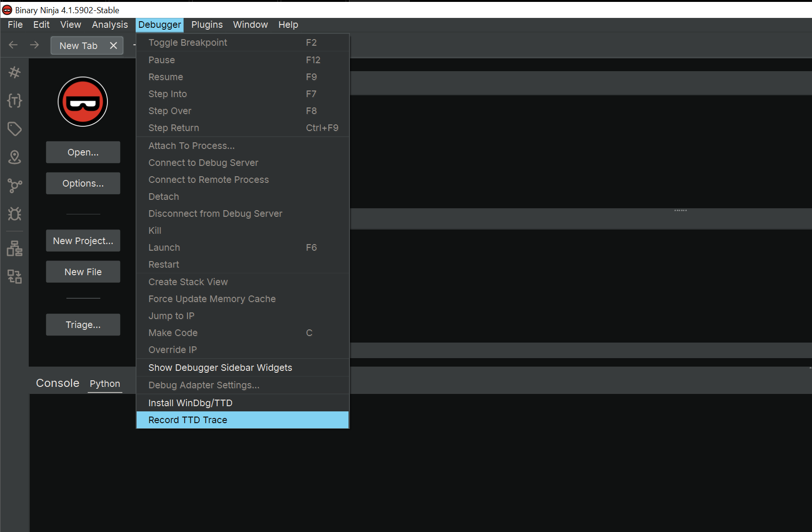Screen dimensions: 812x532
Task: Go back with the left arrow
Action: point(13,45)
